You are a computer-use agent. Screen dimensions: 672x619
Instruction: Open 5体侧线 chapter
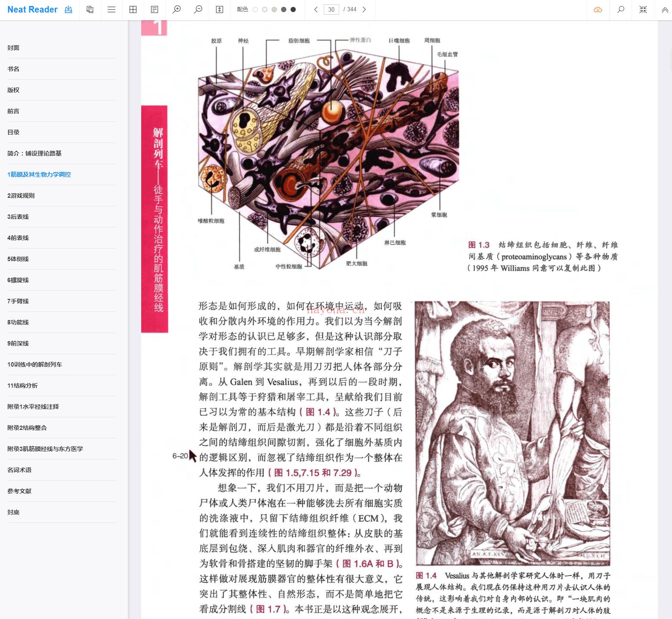point(62,259)
